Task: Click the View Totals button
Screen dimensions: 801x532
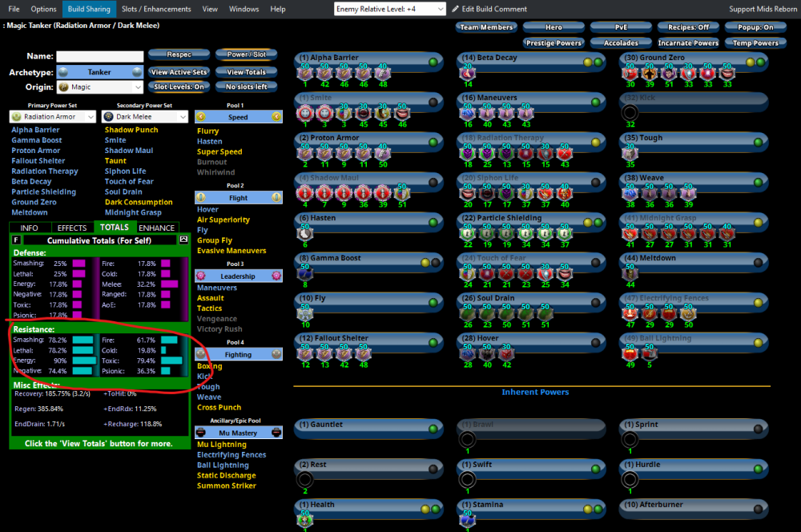Action: [246, 72]
